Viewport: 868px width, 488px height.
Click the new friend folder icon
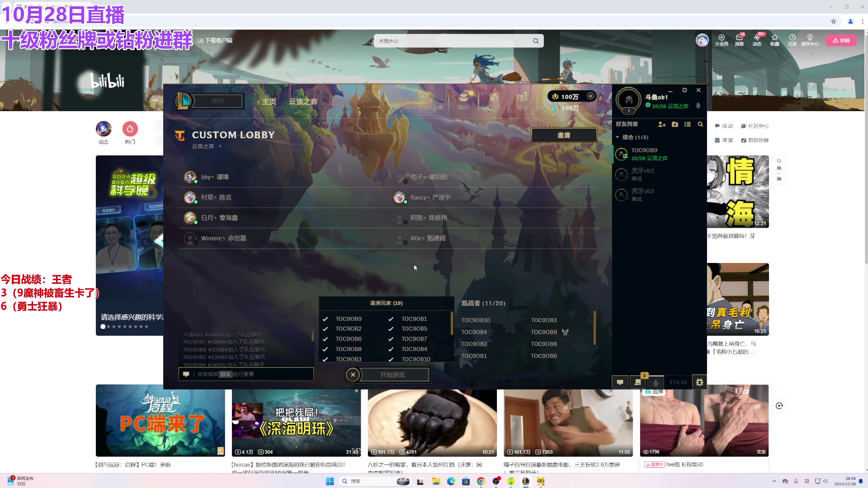point(675,124)
